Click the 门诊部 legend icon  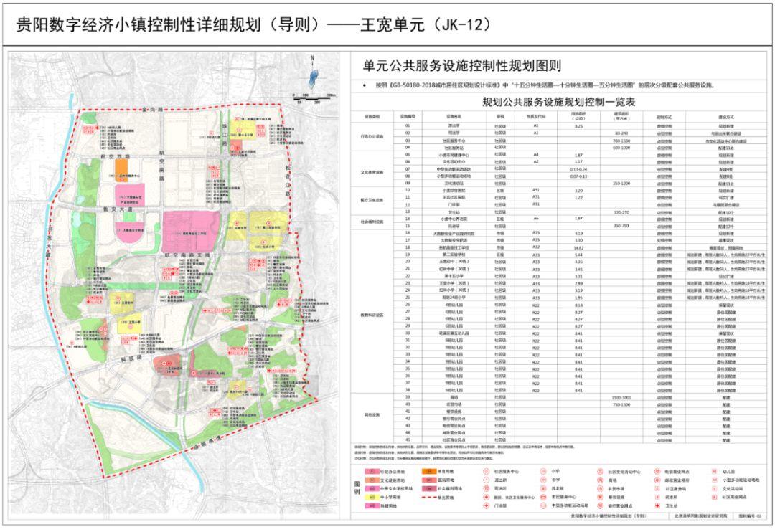pyautogui.click(x=486, y=505)
